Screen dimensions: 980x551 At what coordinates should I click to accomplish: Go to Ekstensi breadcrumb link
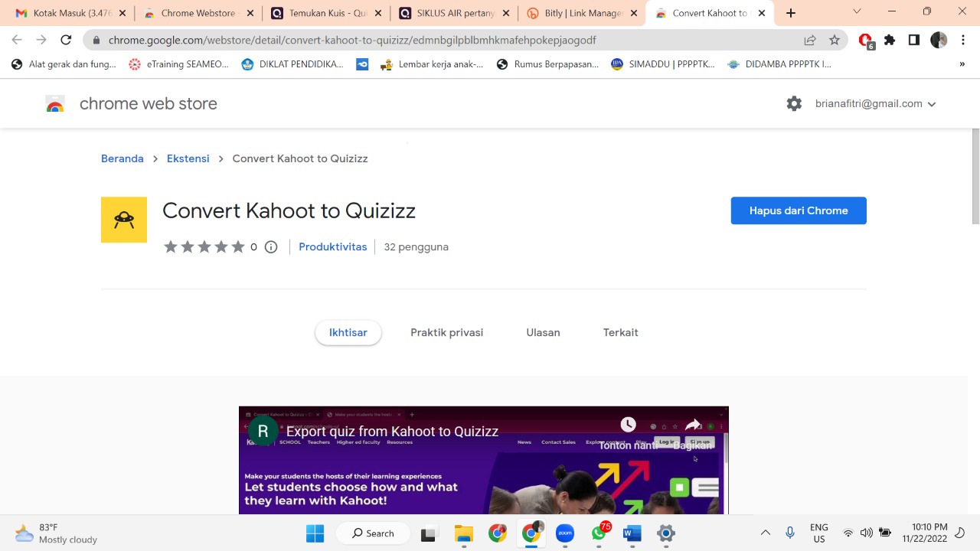tap(188, 158)
